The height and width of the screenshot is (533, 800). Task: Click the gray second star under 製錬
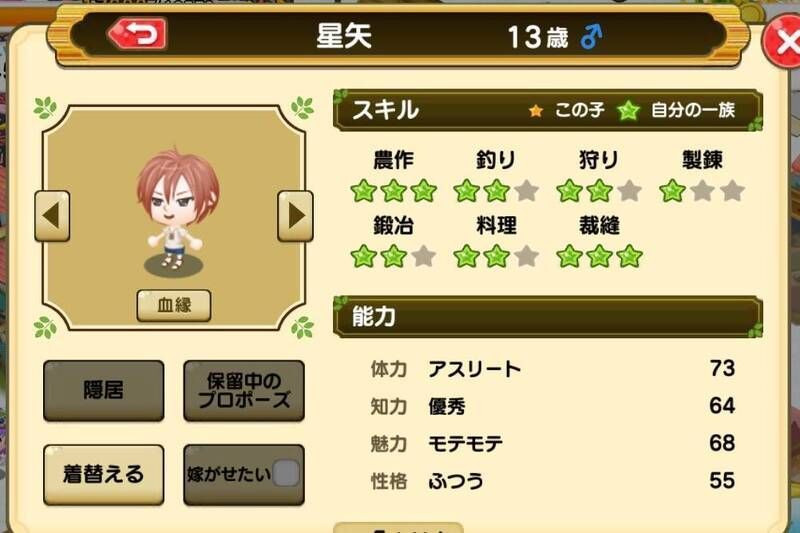click(703, 191)
